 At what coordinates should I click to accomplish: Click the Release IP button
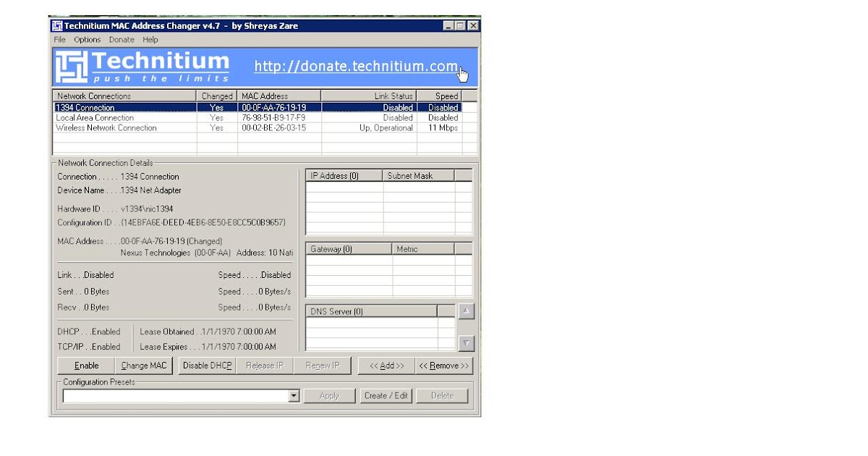pos(265,366)
